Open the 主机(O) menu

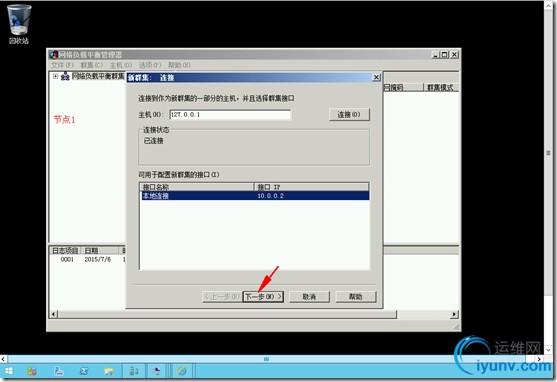[x=121, y=65]
